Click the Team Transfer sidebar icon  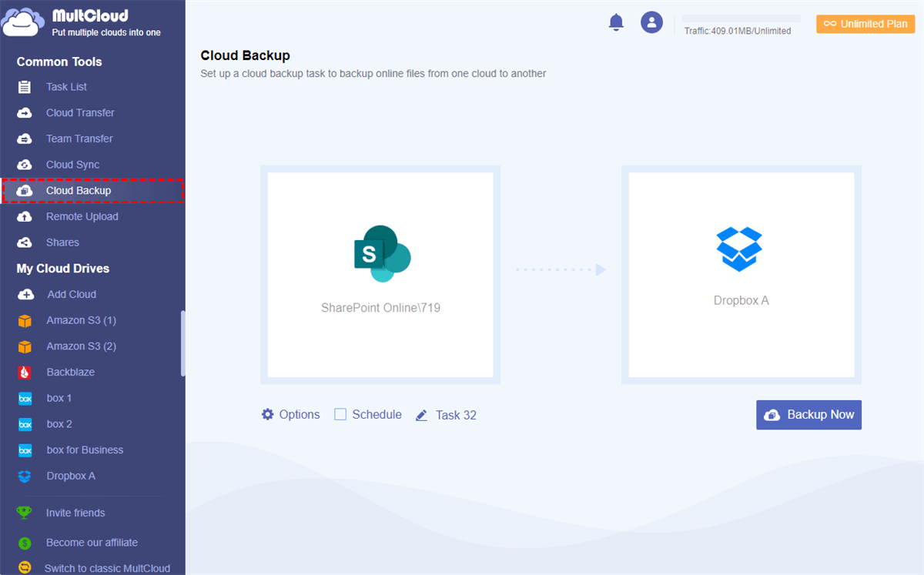(25, 139)
